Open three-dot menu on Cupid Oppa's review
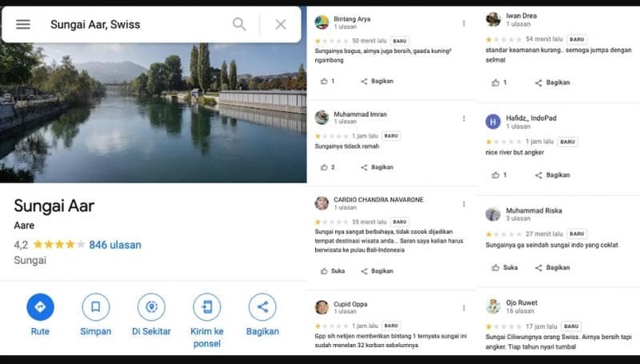 [464, 308]
